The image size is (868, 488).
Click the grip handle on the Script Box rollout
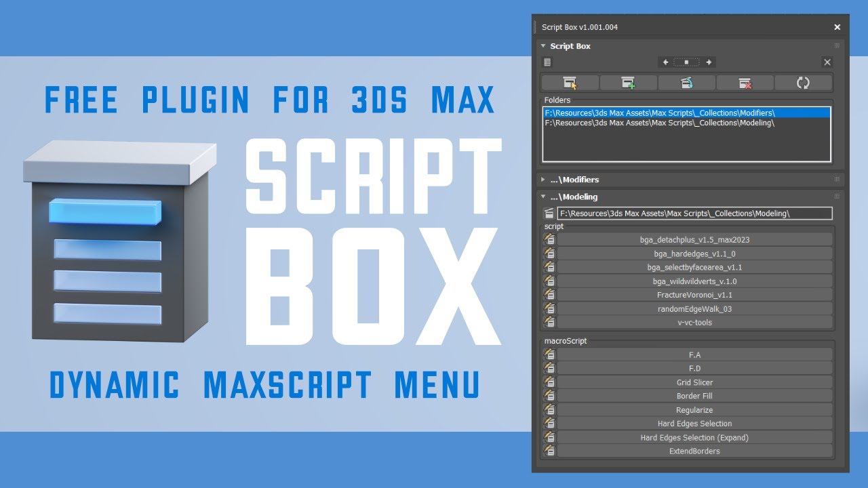tap(837, 46)
